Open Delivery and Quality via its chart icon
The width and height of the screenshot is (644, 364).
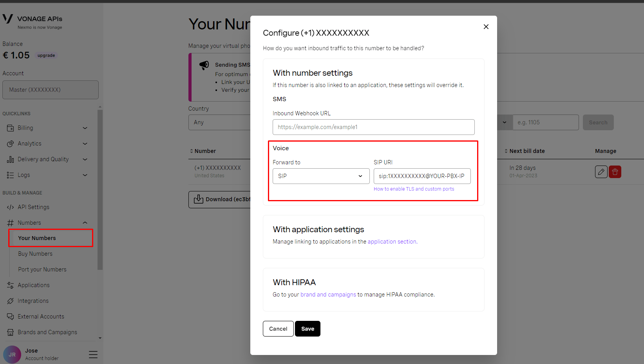(10, 159)
